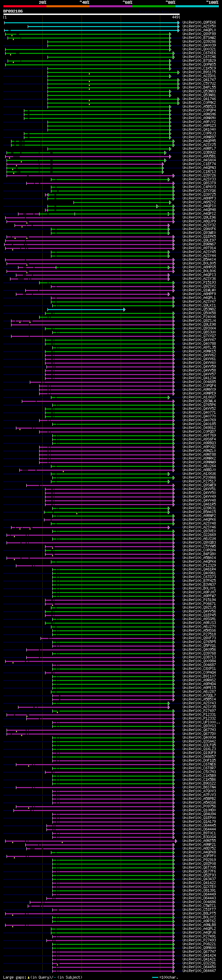Screen dimensions: 222x980
Task: Select the UniRef100_B9S1T5 label
Action: pos(199,72)
